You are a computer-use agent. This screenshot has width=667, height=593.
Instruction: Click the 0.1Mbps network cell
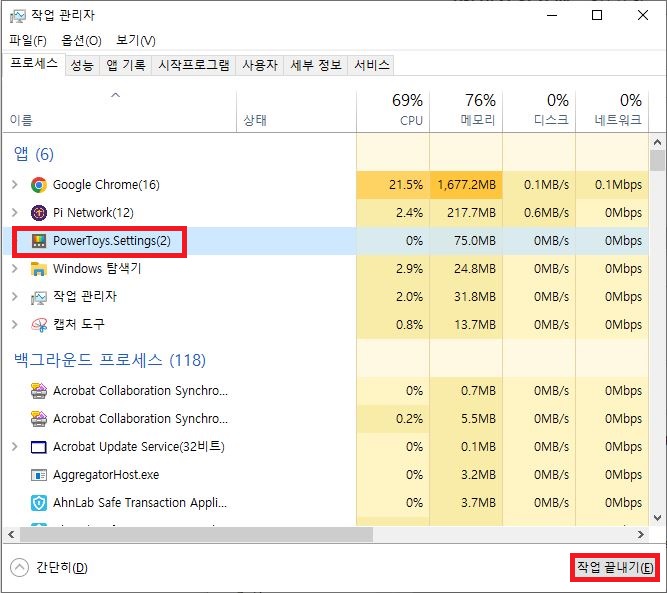coord(612,185)
